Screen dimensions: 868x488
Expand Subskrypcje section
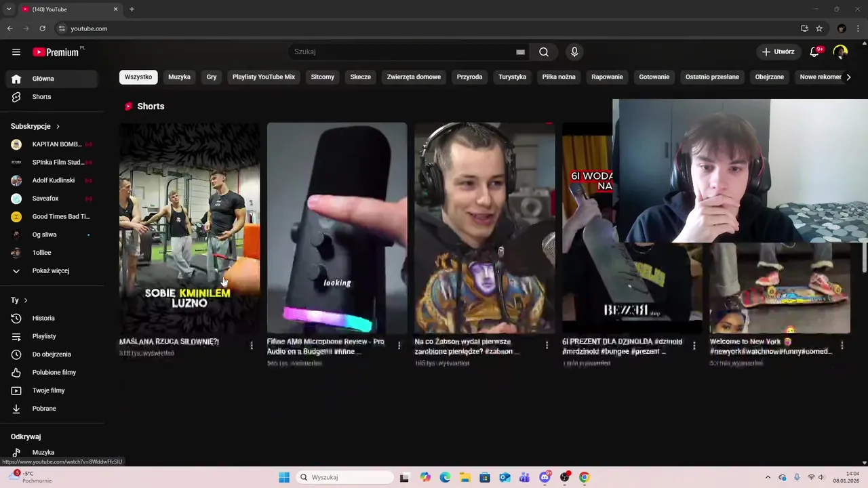[35, 127]
